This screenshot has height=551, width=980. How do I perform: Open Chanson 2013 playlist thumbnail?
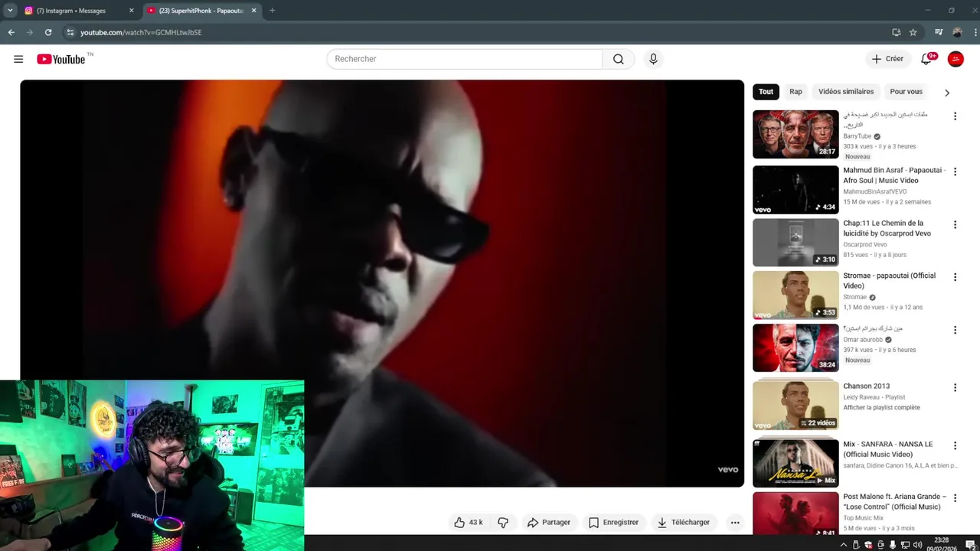point(795,405)
